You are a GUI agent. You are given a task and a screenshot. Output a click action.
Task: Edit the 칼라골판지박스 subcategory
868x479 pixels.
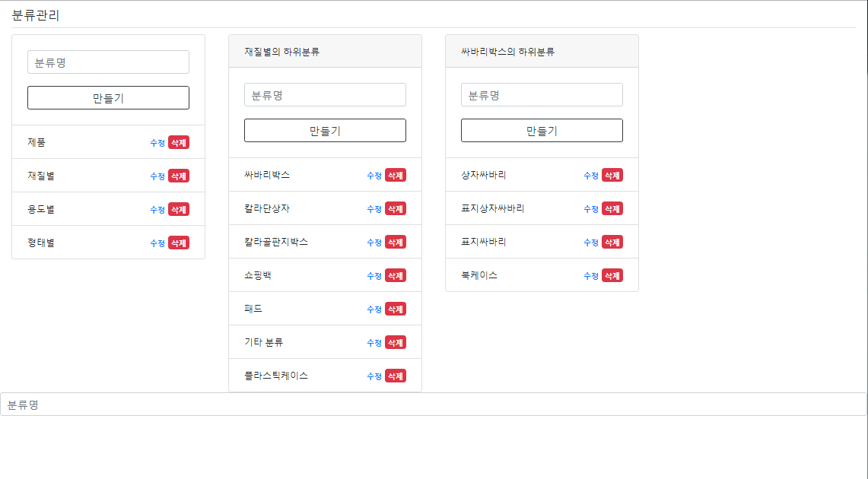pyautogui.click(x=374, y=243)
